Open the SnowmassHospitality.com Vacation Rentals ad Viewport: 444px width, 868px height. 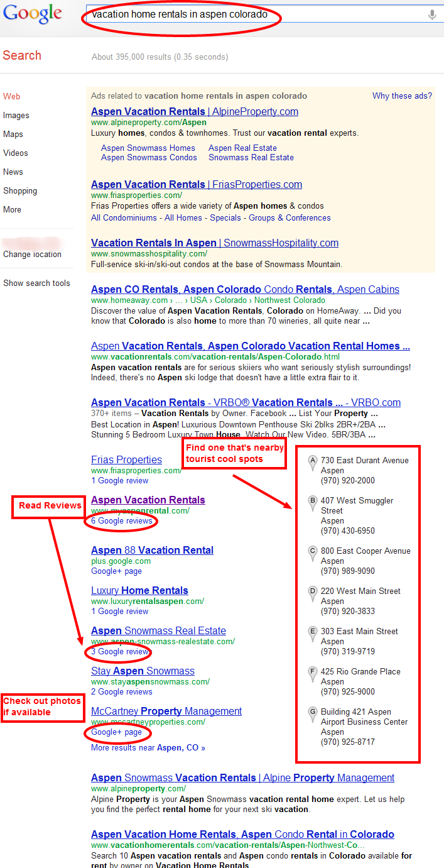click(215, 243)
